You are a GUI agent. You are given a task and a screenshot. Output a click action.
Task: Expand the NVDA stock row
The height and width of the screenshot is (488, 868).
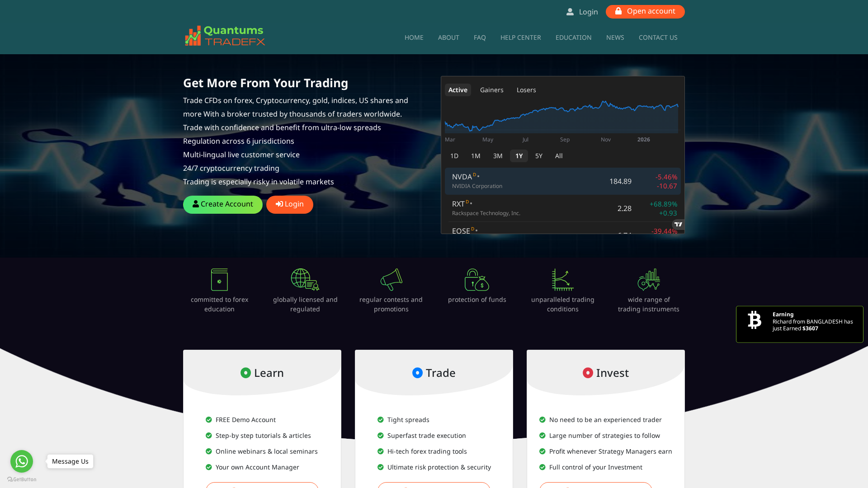point(562,181)
